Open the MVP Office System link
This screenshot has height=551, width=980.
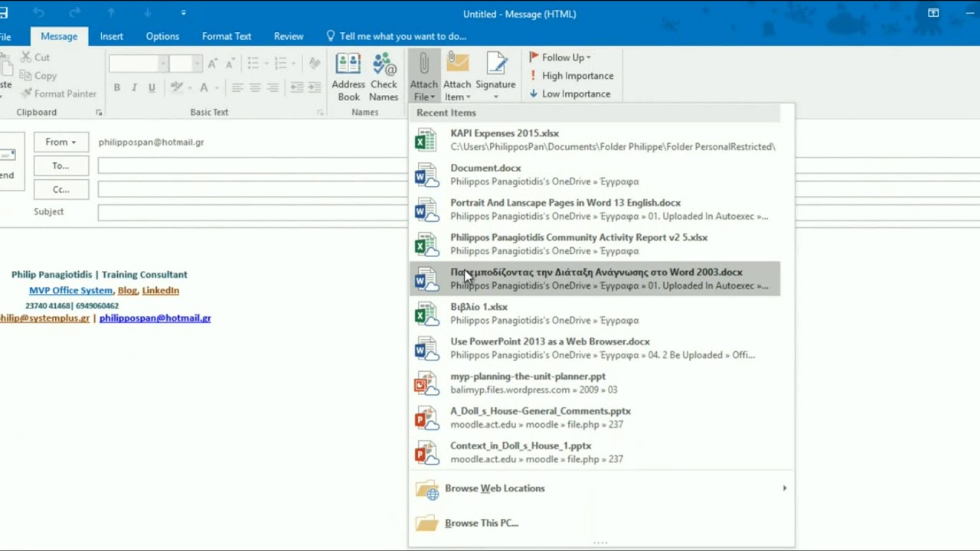coord(70,291)
